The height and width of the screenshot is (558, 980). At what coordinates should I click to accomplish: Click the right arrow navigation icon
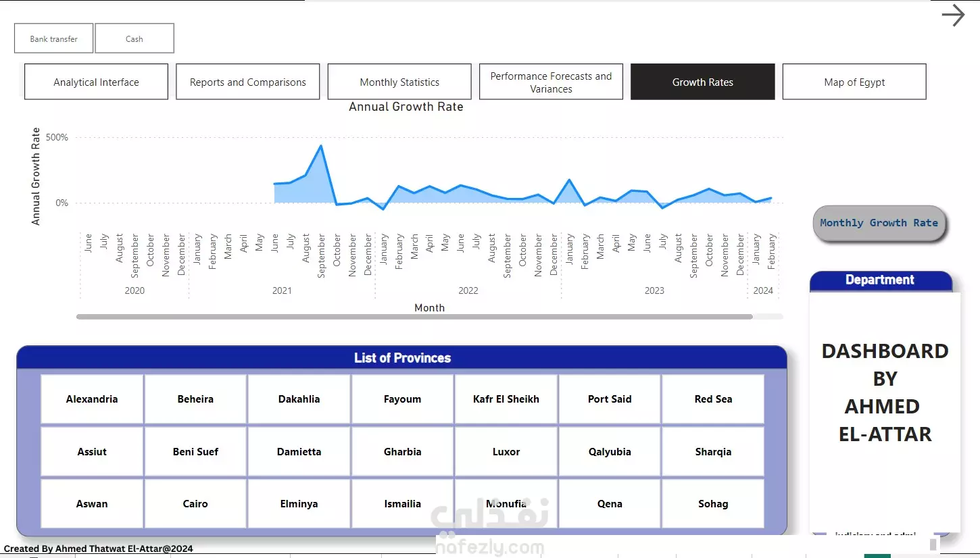[x=953, y=15]
